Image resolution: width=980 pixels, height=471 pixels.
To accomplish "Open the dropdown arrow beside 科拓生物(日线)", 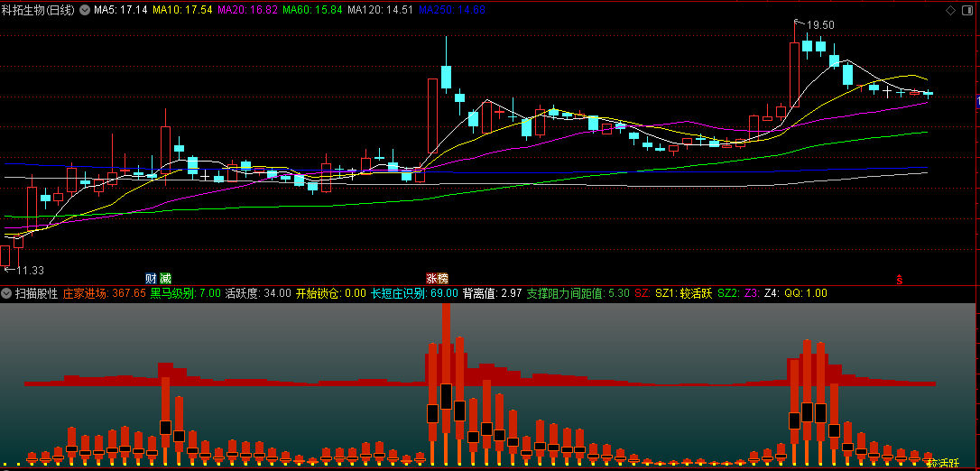I will pos(85,11).
